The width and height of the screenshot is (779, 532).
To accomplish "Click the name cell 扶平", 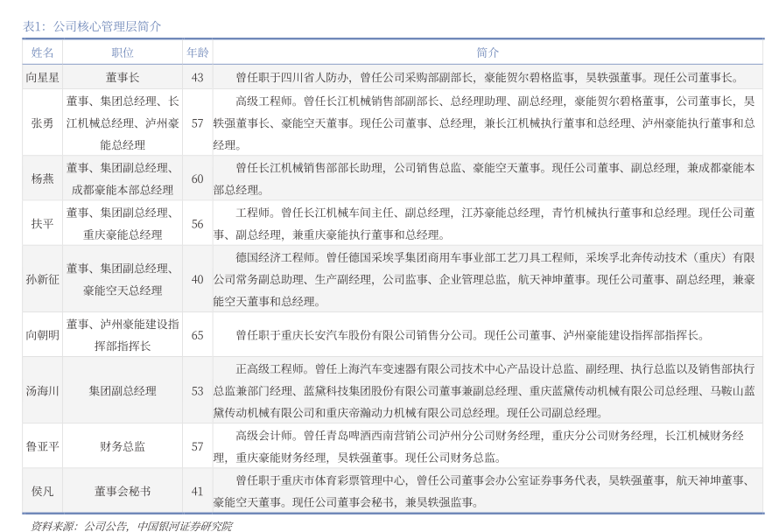I will pyautogui.click(x=42, y=223).
